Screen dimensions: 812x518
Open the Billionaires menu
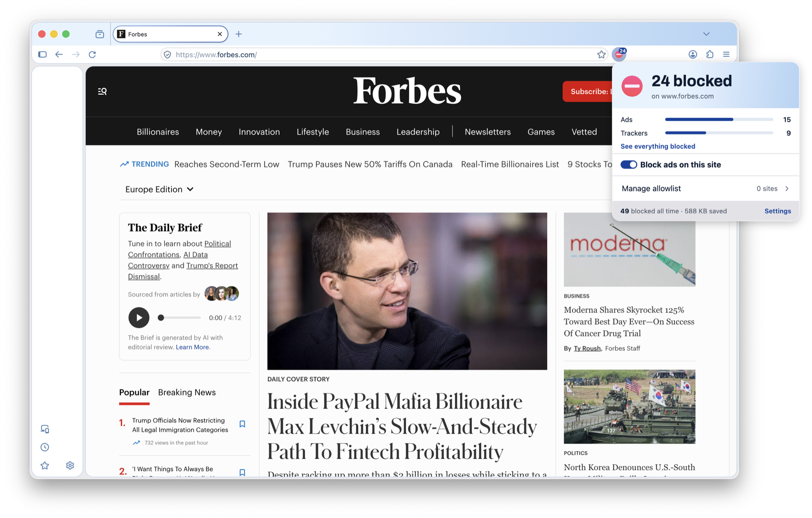tap(158, 132)
